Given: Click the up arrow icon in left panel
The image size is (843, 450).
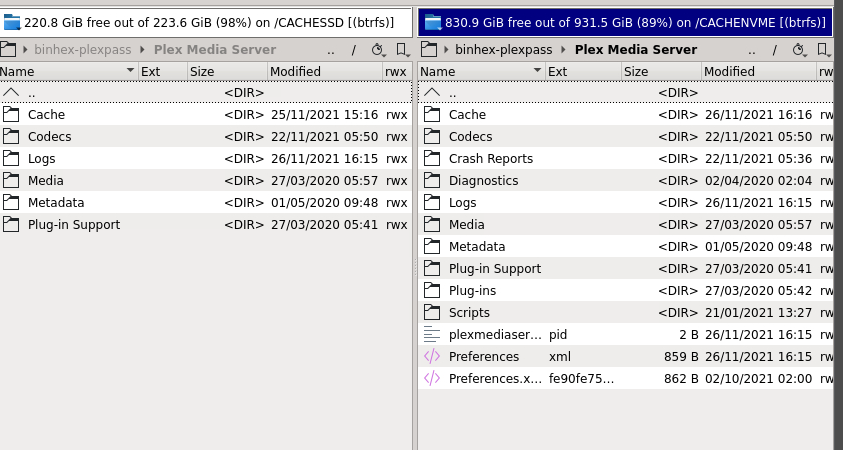Looking at the screenshot, I should tap(11, 92).
